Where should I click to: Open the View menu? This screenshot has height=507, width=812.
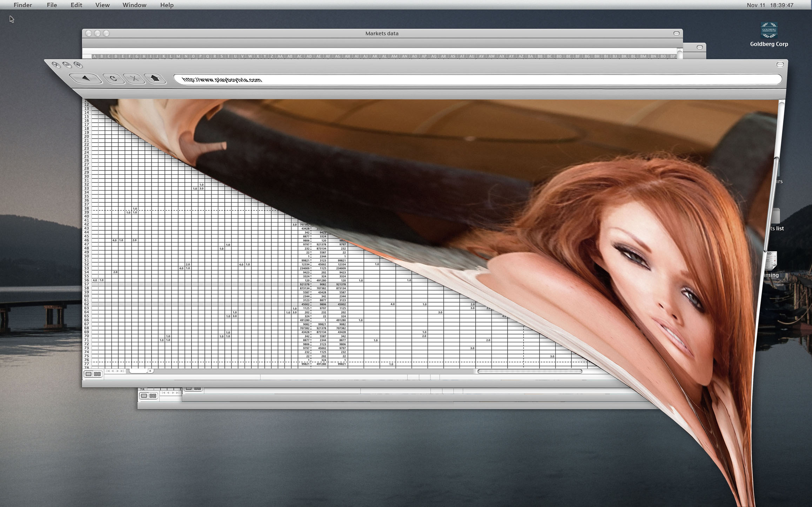click(x=102, y=5)
